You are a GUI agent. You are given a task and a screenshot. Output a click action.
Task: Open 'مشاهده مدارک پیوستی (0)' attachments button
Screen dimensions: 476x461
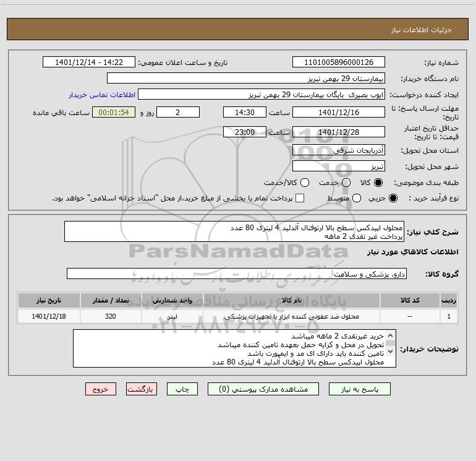point(263,389)
